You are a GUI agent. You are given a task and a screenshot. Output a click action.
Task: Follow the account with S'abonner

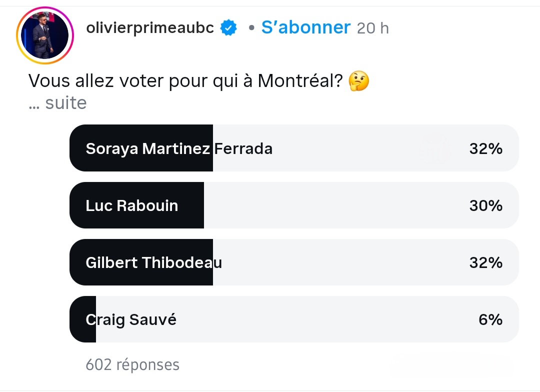(x=305, y=27)
